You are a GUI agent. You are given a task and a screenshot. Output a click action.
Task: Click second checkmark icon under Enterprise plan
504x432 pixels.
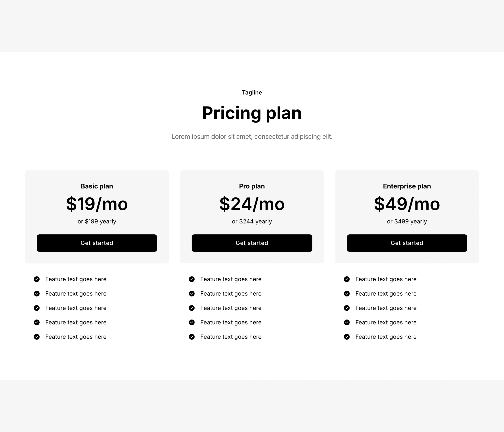coord(347,294)
